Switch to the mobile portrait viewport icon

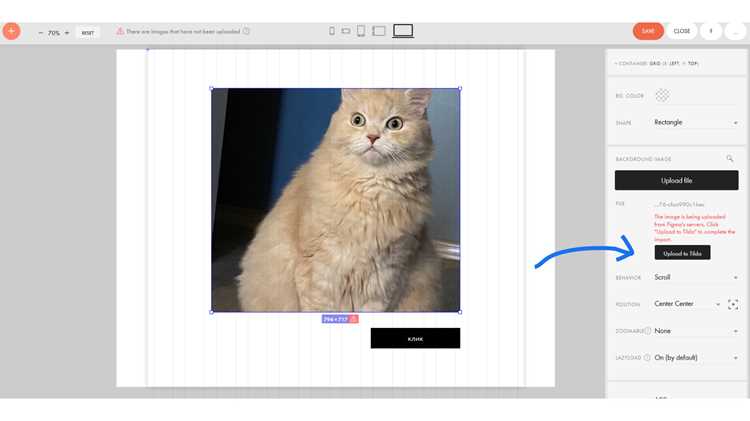coord(332,31)
